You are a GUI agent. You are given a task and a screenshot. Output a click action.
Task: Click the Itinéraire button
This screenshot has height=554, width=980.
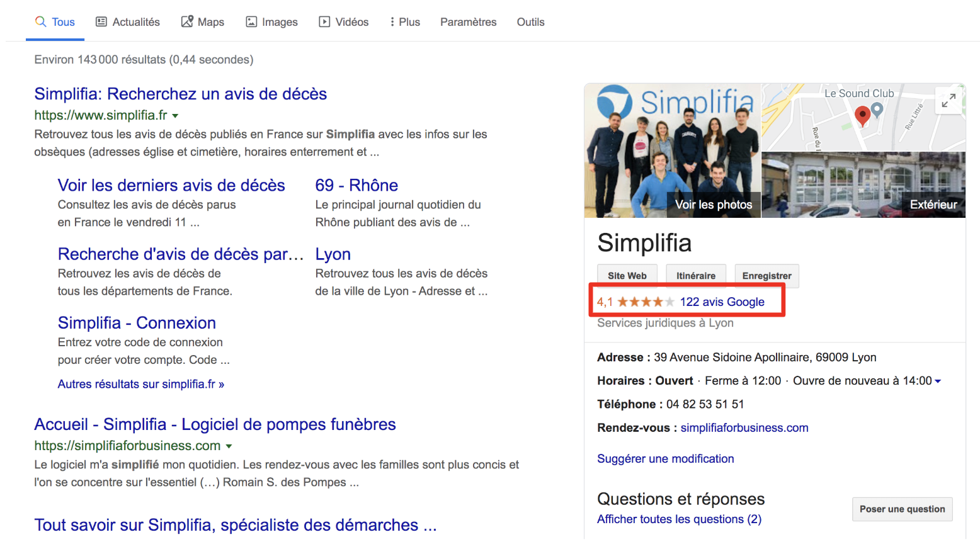(x=696, y=276)
